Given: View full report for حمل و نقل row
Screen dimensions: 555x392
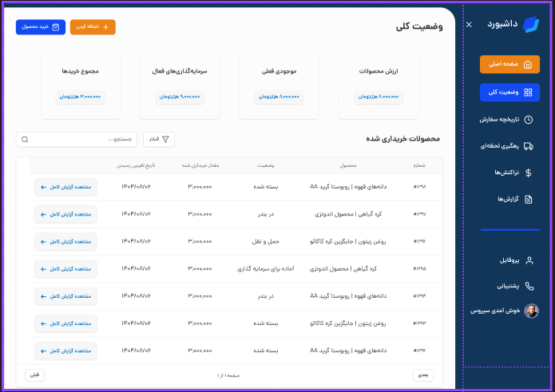Looking at the screenshot, I should coord(65,241).
